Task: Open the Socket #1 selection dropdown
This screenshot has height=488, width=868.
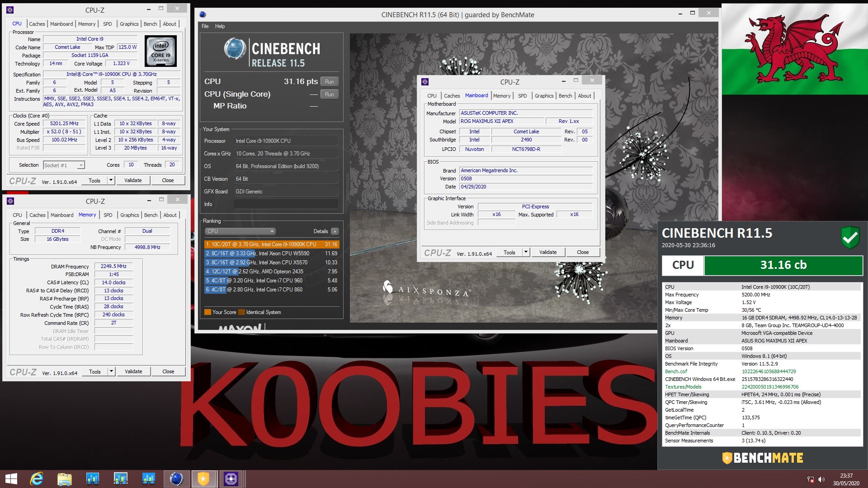Action: pyautogui.click(x=64, y=165)
